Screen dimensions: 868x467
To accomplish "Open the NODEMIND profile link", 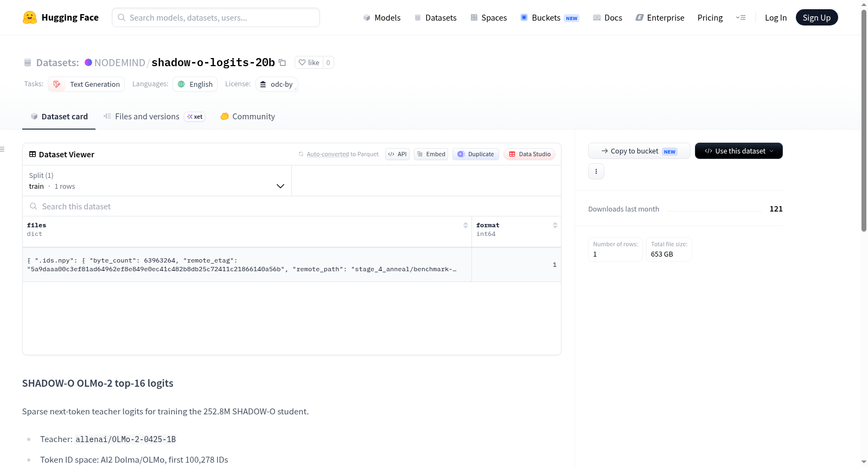I will 120,62.
